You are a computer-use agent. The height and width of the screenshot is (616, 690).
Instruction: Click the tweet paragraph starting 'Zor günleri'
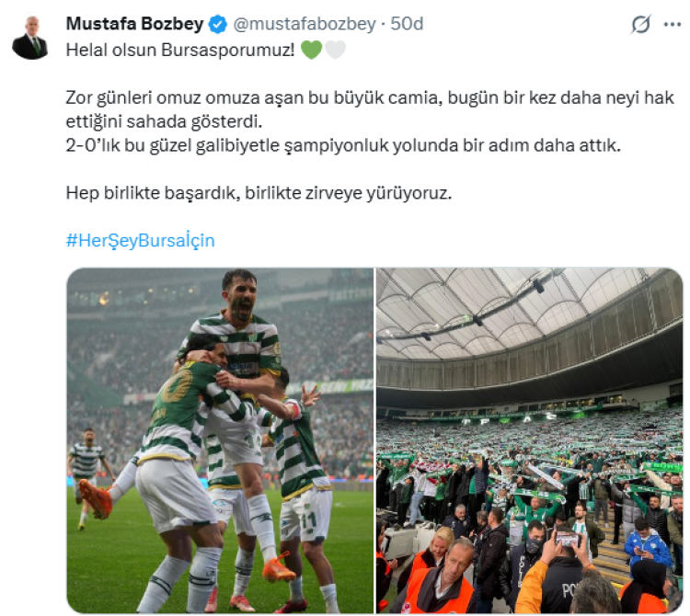click(x=370, y=109)
